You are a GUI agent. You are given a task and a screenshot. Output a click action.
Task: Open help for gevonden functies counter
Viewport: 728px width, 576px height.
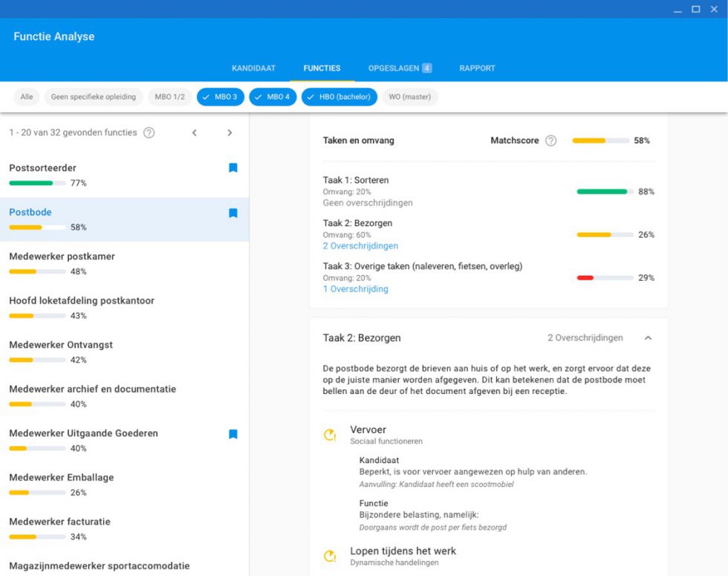click(x=149, y=132)
